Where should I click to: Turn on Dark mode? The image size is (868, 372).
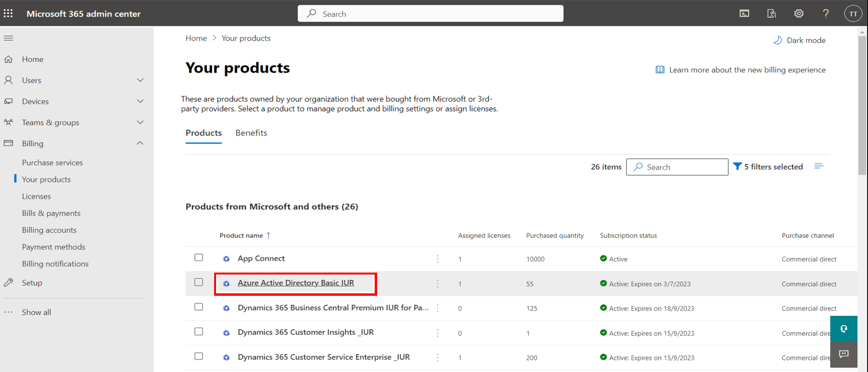click(x=800, y=40)
